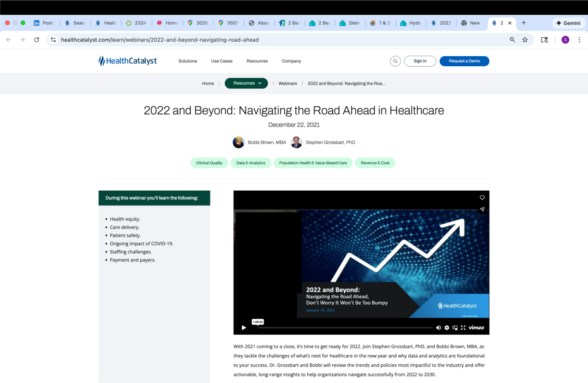Open Company navigation menu
This screenshot has height=383, width=588.
point(291,61)
